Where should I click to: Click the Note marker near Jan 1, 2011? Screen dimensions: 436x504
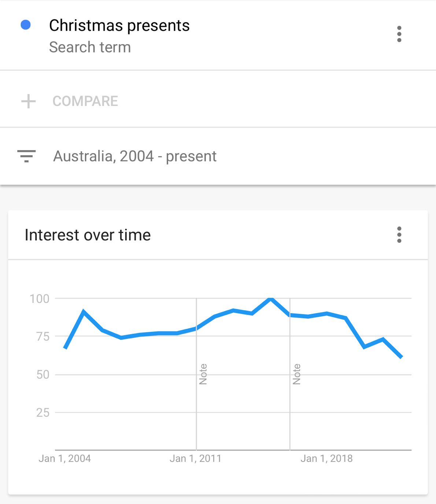click(x=203, y=374)
